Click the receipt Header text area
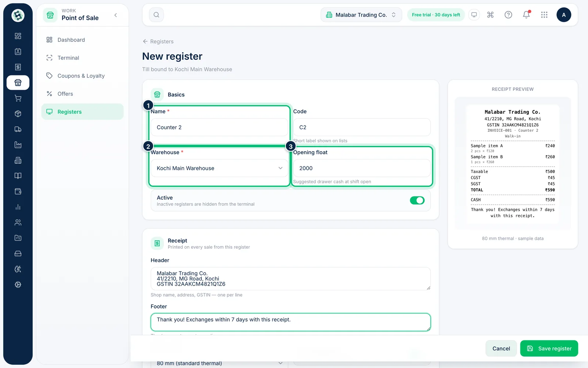 click(290, 279)
